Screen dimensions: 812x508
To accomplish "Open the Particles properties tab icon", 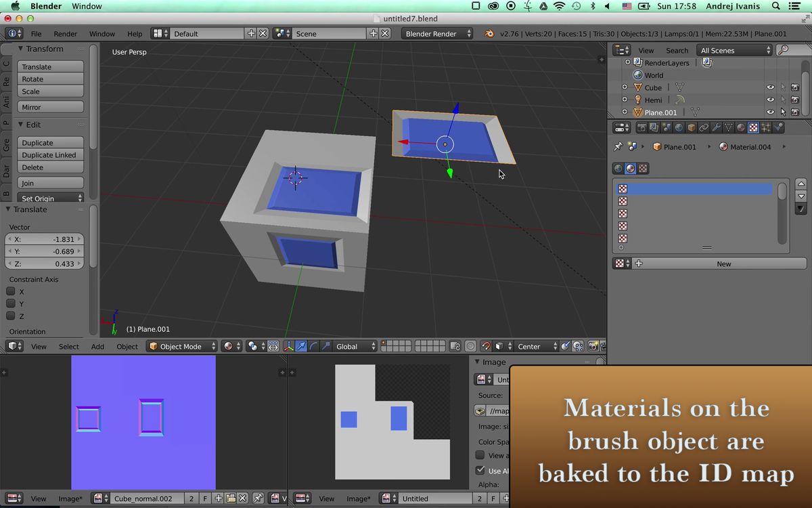I will [x=766, y=127].
